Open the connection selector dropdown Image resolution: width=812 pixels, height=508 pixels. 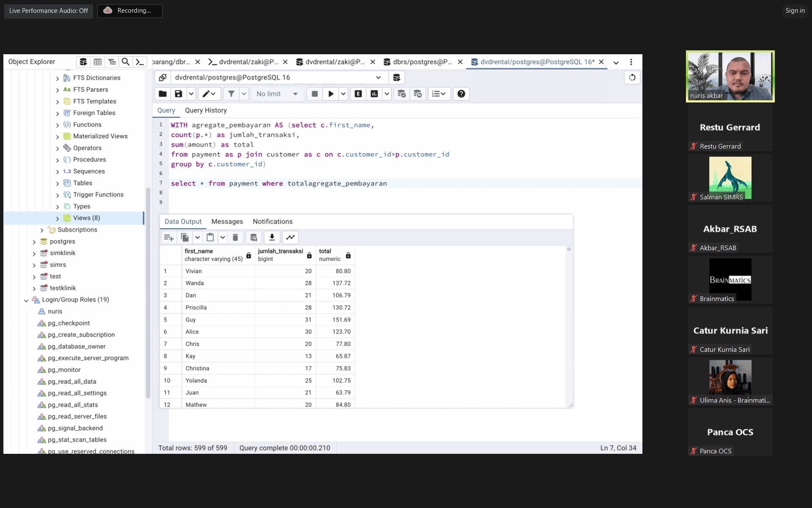(378, 77)
